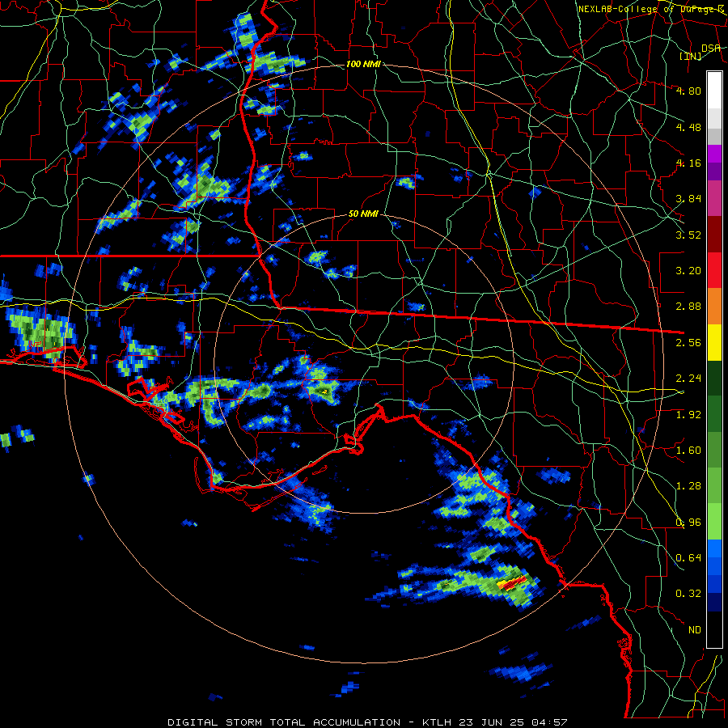The image size is (728, 728).
Task: Select the 1.92 legend value
Action: 688,415
